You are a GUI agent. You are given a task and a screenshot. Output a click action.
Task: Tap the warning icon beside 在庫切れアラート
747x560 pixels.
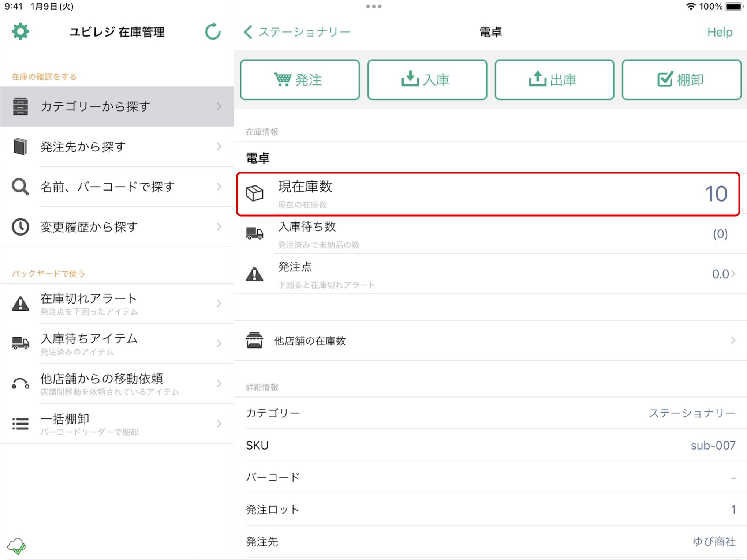[x=20, y=304]
